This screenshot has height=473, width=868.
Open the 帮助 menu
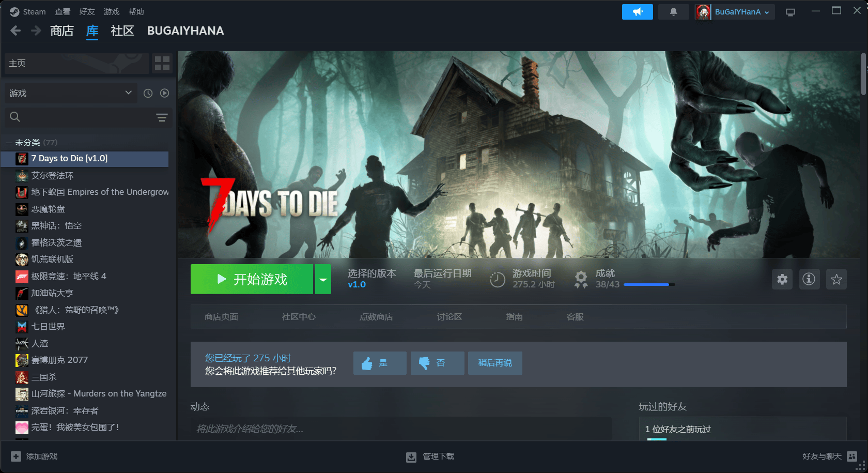pos(136,12)
